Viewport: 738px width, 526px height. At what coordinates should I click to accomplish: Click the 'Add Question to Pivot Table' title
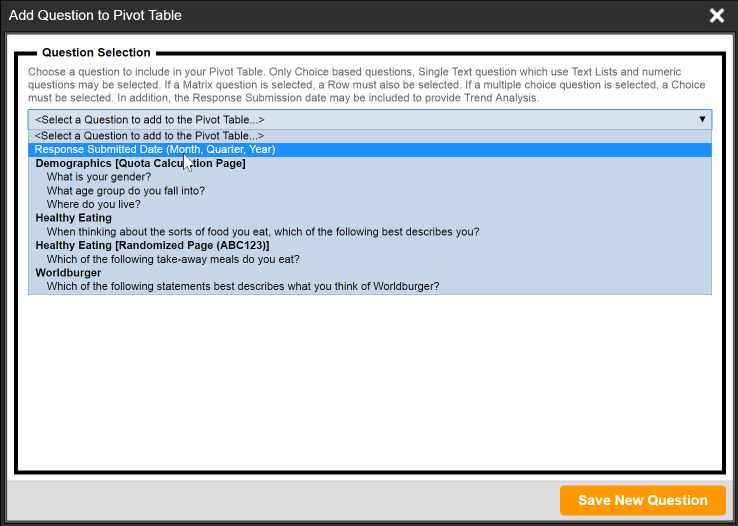tap(95, 15)
